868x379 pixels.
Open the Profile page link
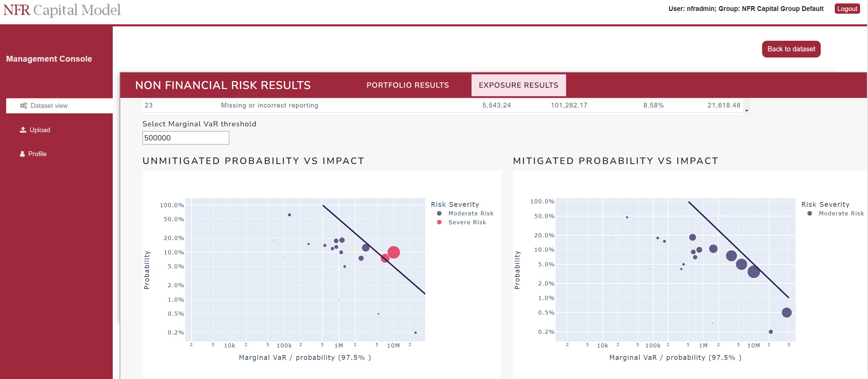[37, 154]
